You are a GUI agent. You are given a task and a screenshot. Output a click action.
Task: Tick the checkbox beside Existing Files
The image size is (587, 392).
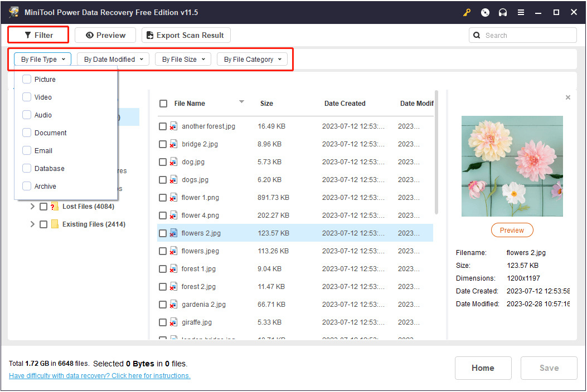pos(43,224)
